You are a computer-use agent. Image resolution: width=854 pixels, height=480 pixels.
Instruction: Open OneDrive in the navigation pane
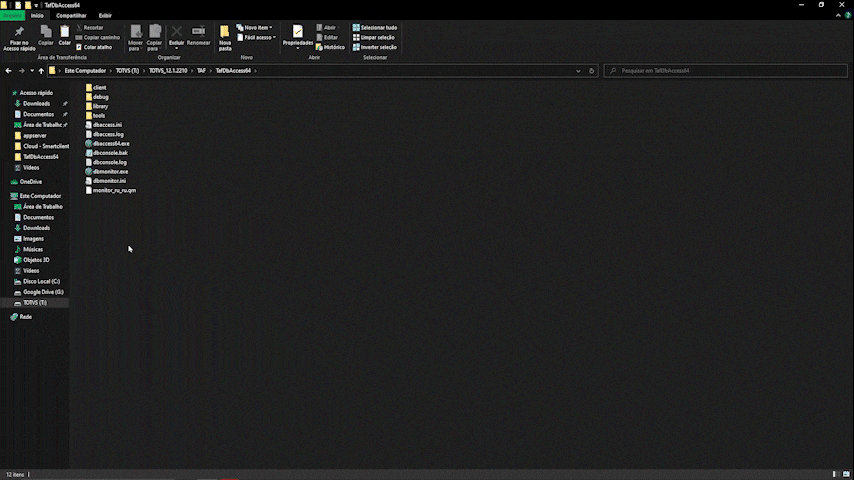[26, 181]
